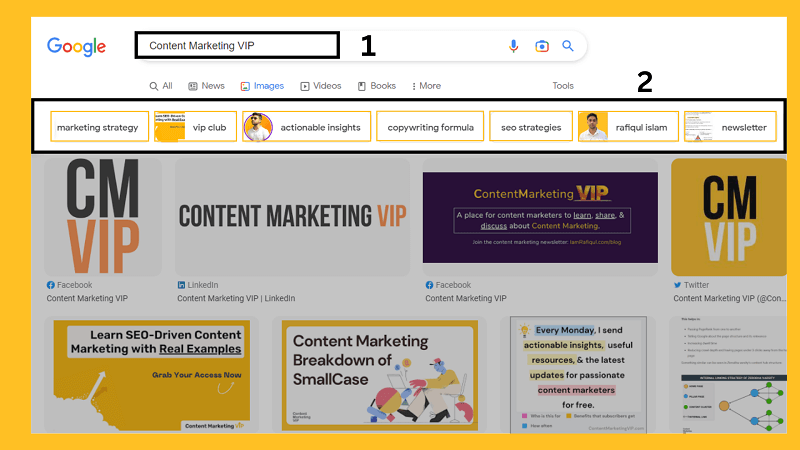Click the Google logo
The height and width of the screenshot is (450, 800).
(77, 46)
